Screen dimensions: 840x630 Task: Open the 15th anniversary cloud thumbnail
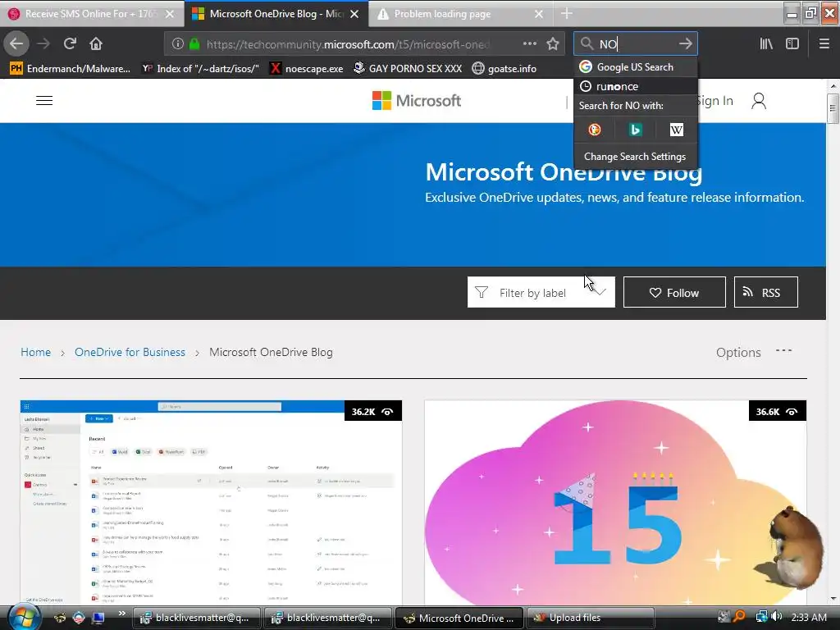[x=615, y=503]
